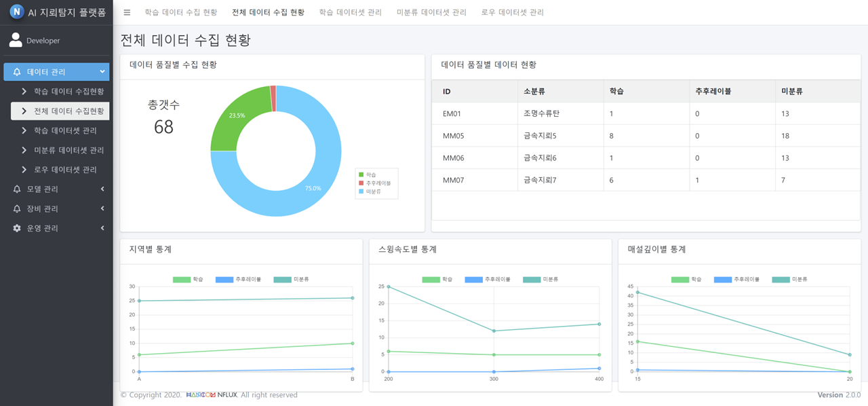Open 로우 데이터셋 관리 in sidebar
868x406 pixels.
tap(60, 170)
